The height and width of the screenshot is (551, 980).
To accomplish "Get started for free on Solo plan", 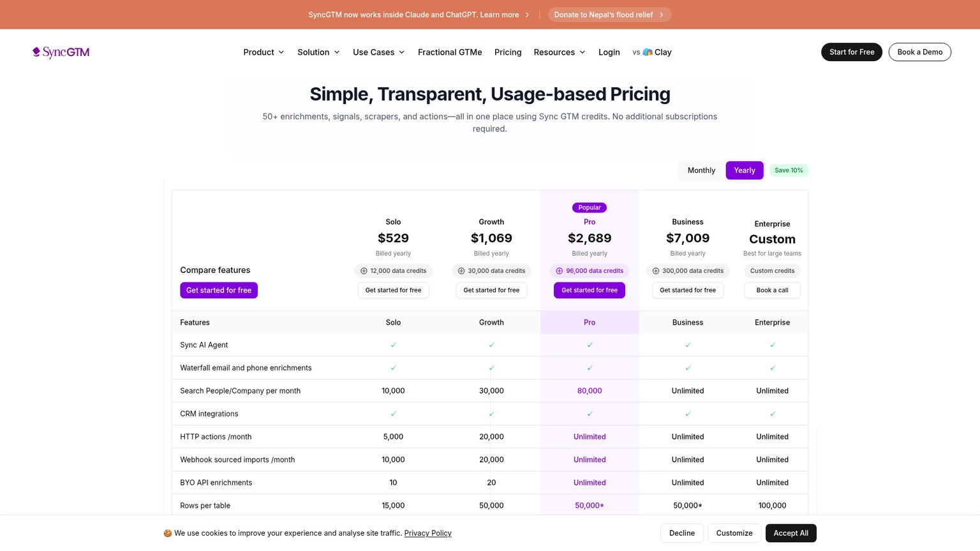I will coord(393,290).
